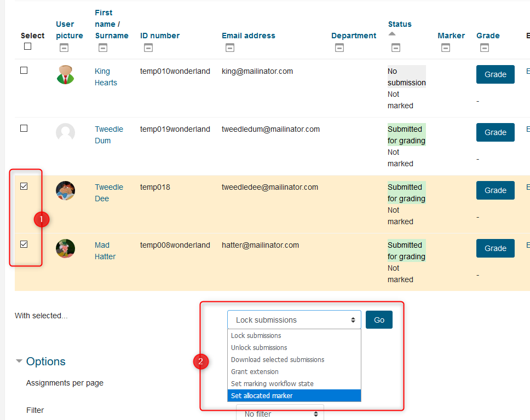
Task: Tick the select-all checkbox in header
Action: click(x=28, y=46)
